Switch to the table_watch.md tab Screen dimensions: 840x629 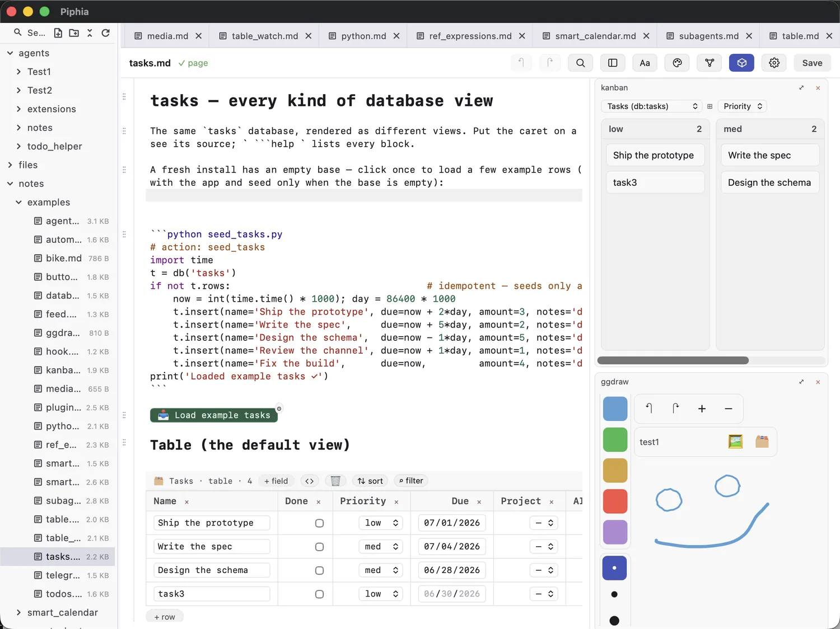265,36
